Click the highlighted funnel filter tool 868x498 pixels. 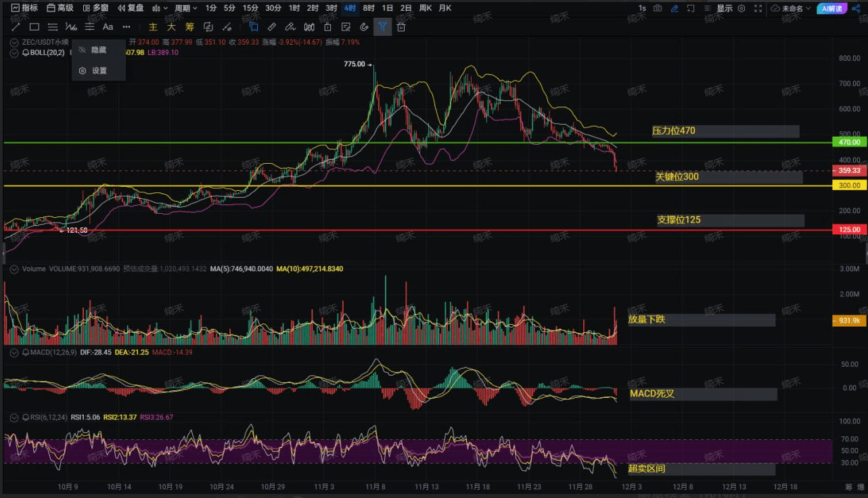(382, 27)
